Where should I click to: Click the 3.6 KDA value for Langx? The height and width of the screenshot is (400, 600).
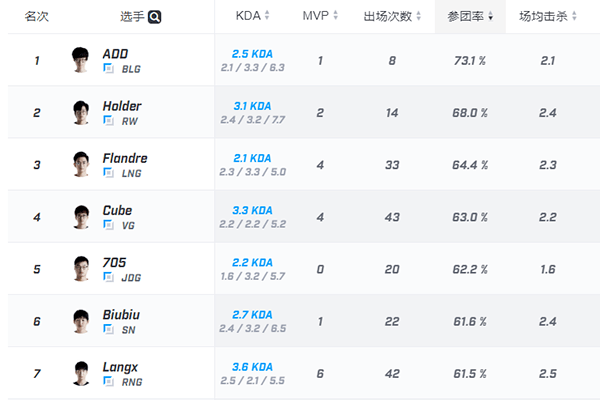[x=252, y=366]
